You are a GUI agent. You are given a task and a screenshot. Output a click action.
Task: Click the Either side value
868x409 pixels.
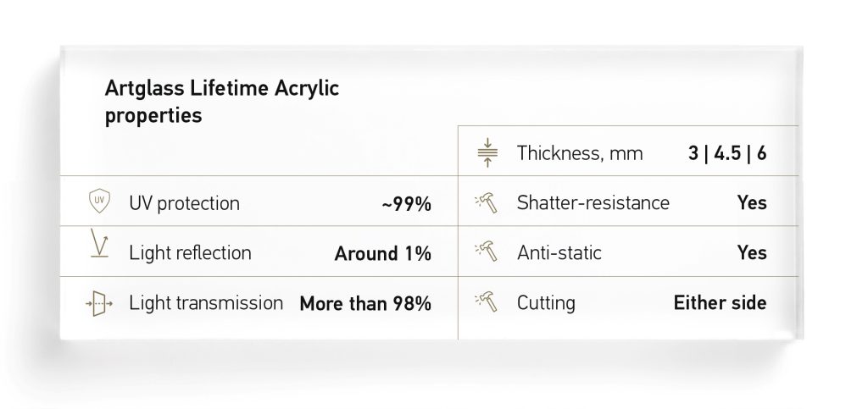coord(721,302)
